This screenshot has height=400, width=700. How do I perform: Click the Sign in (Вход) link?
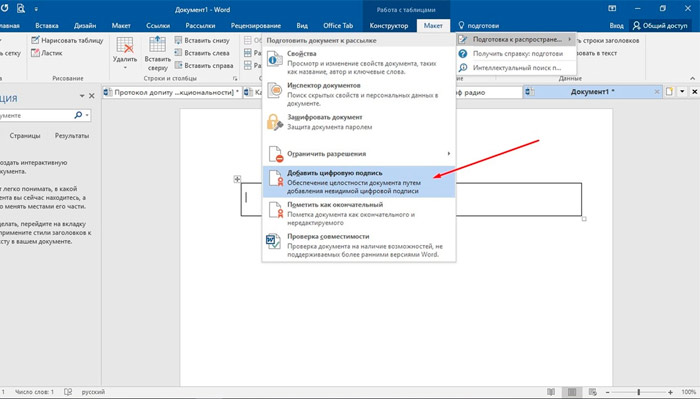click(616, 25)
